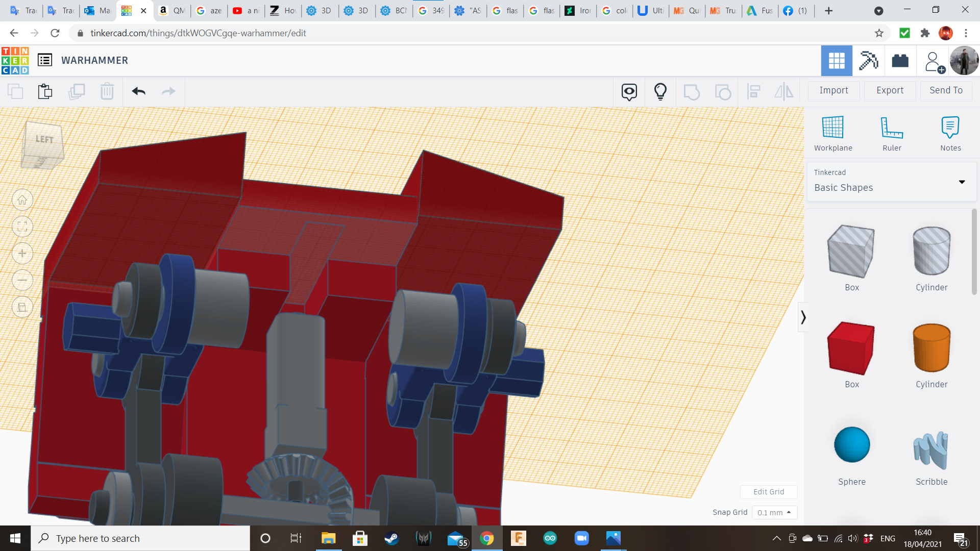Image resolution: width=980 pixels, height=551 pixels.
Task: Open the Snap Grid 0.1 mm dropdown
Action: click(x=774, y=512)
